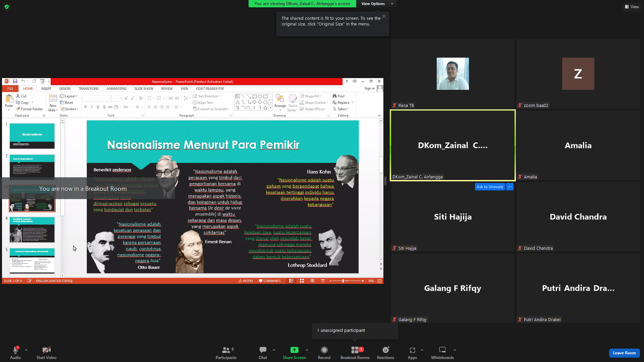The height and width of the screenshot is (362, 644).
Task: Switch to ANIMATIONS ribbon tab
Action: point(116,88)
